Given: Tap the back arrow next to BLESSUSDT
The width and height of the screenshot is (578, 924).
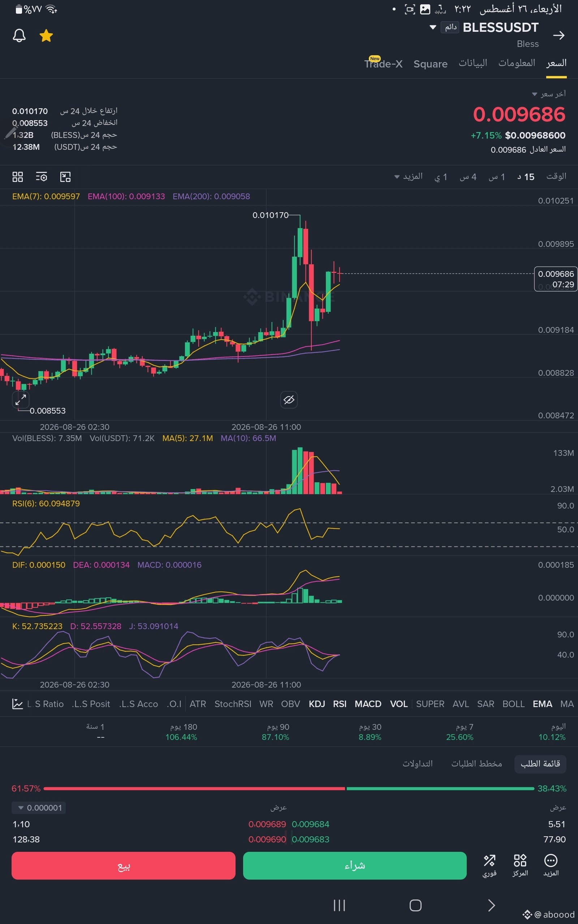Looking at the screenshot, I should 558,35.
